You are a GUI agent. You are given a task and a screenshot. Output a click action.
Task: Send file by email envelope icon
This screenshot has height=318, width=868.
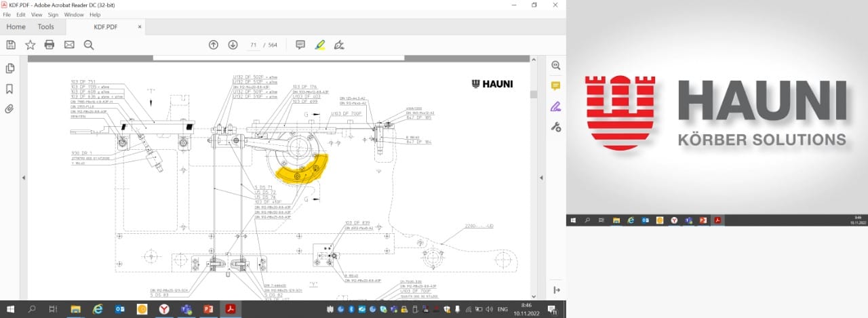[x=69, y=45]
